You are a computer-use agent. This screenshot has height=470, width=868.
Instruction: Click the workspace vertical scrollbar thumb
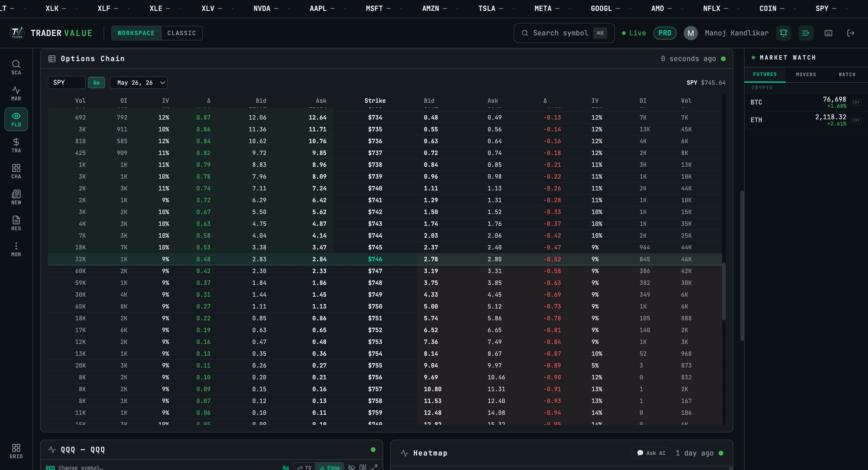point(742,265)
